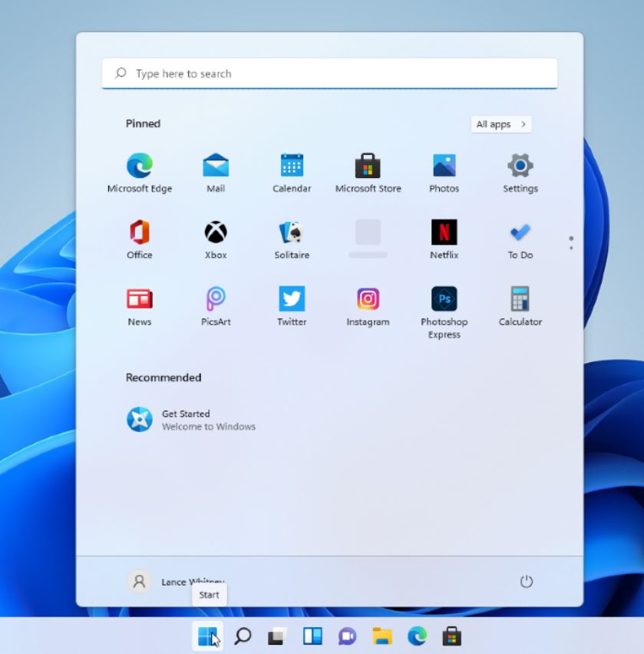Open Microsoft Store pinned icon

(368, 173)
